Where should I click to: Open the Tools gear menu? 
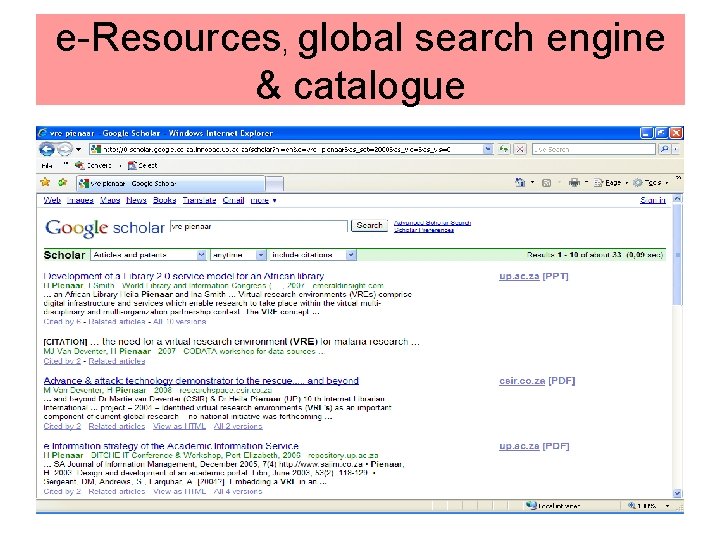pyautogui.click(x=650, y=183)
